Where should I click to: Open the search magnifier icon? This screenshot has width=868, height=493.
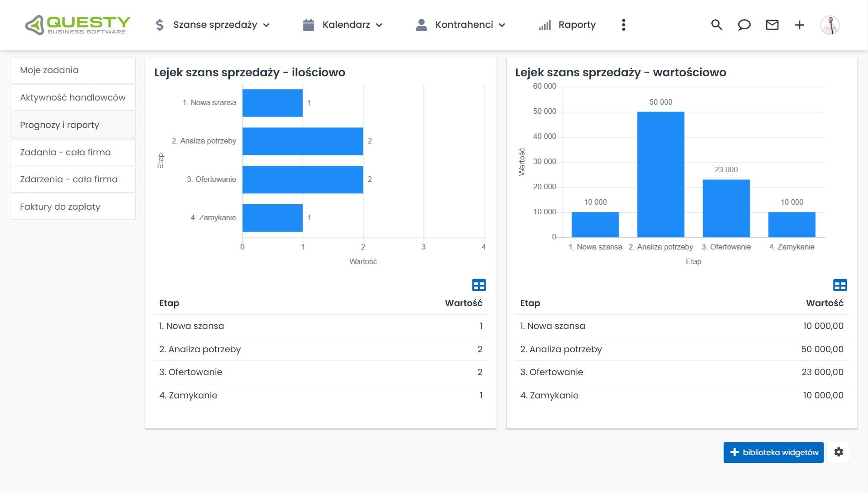(x=717, y=25)
